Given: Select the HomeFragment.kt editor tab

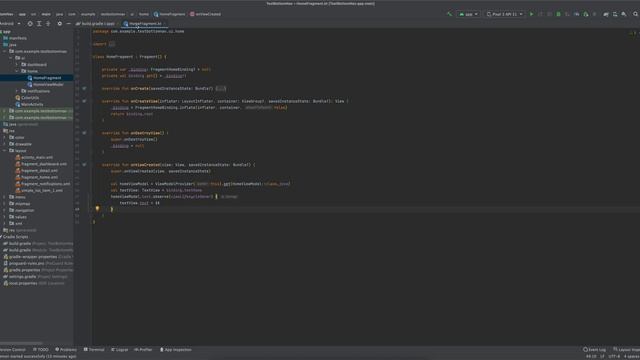Looking at the screenshot, I should pos(145,24).
